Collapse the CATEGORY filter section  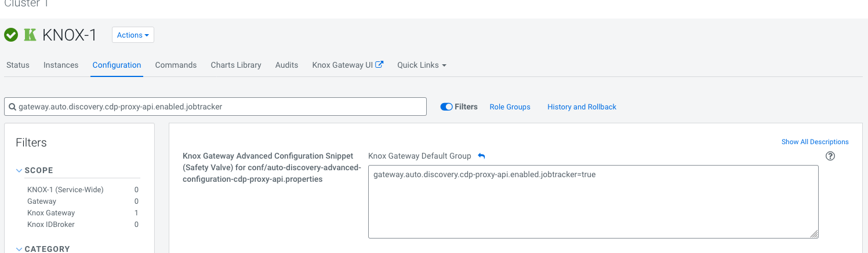point(43,249)
